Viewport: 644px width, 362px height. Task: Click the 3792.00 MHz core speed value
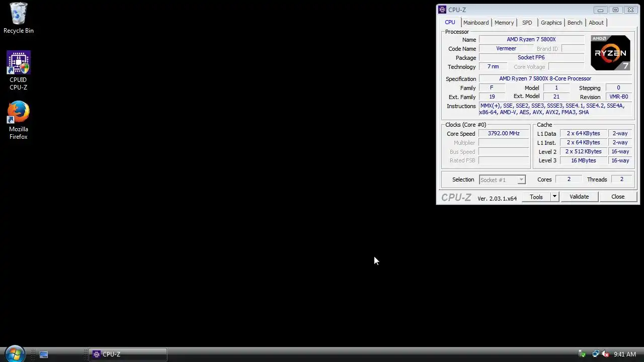tap(504, 133)
